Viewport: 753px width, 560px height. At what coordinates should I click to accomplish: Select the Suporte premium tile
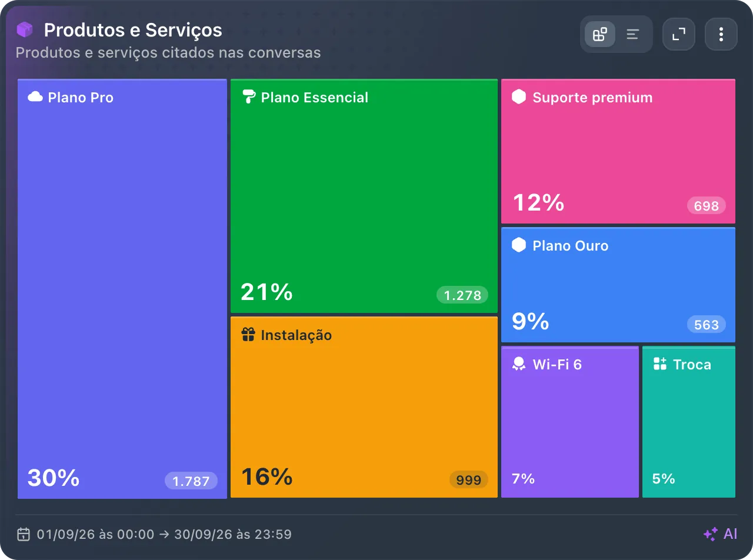tap(618, 151)
